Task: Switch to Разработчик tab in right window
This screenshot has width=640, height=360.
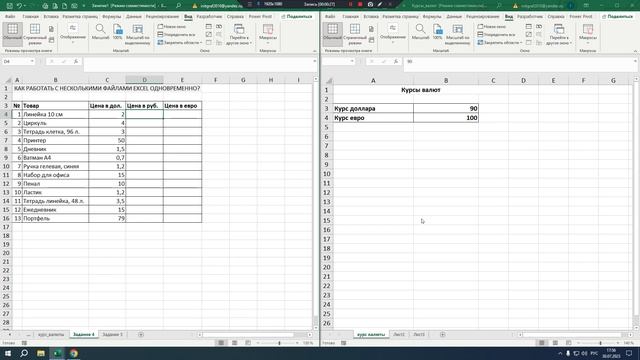Action: 530,16
